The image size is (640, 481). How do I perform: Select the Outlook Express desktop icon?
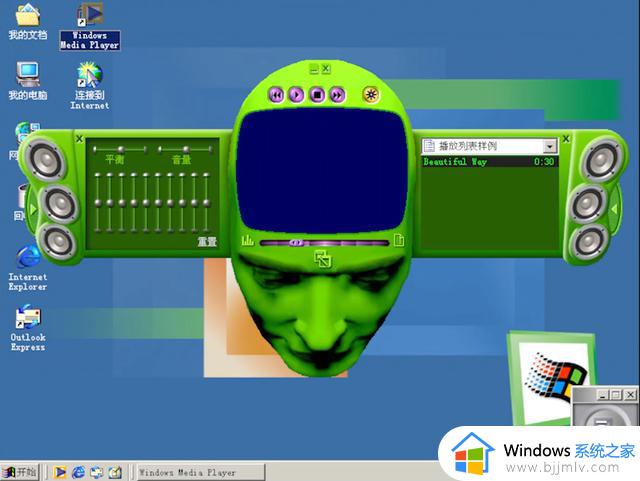click(28, 328)
